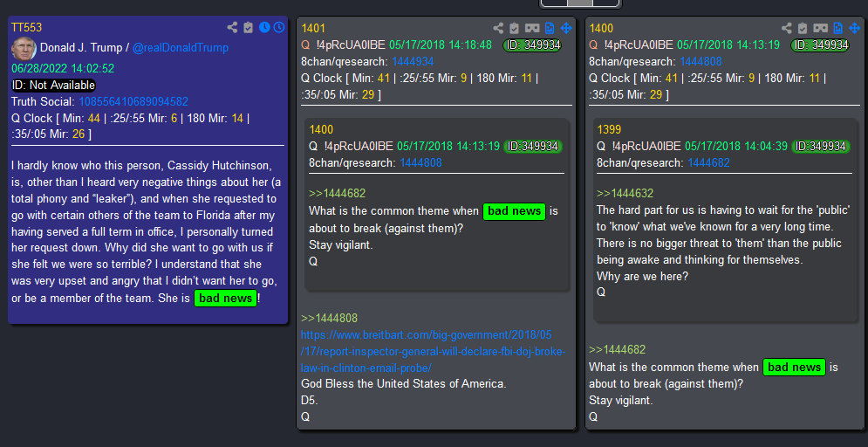This screenshot has height=447, width=868.
Task: Click goggles icon on post 1401
Action: (532, 28)
